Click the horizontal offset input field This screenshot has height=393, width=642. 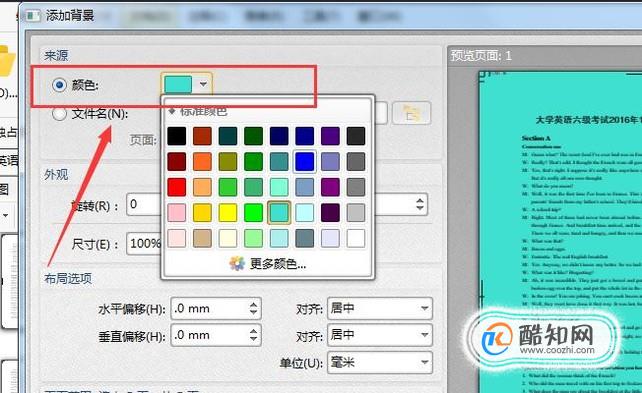209,308
